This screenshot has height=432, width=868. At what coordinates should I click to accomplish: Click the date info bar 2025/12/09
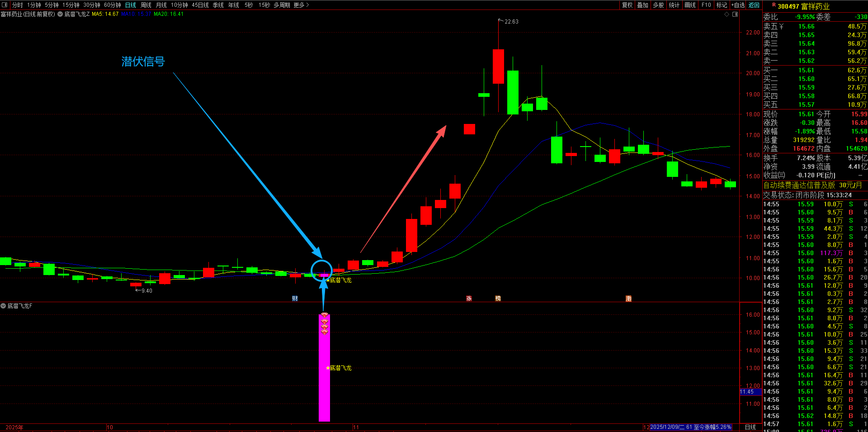click(690, 427)
